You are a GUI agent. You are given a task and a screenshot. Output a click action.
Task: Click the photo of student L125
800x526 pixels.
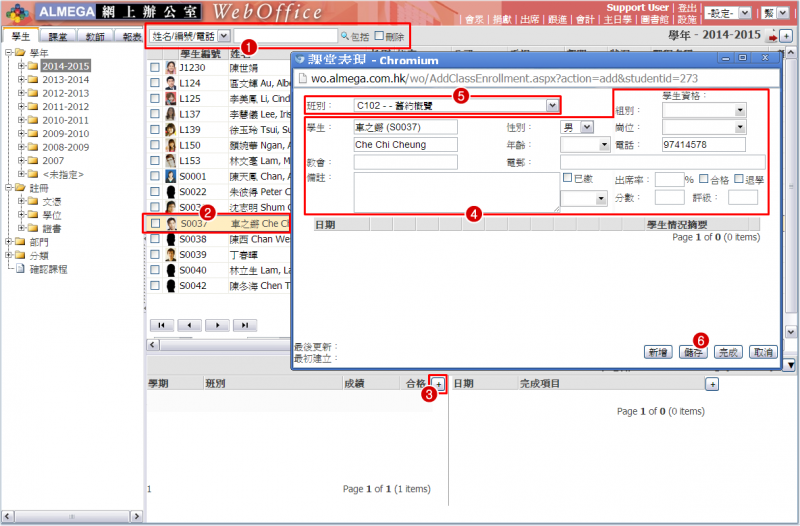coord(170,98)
